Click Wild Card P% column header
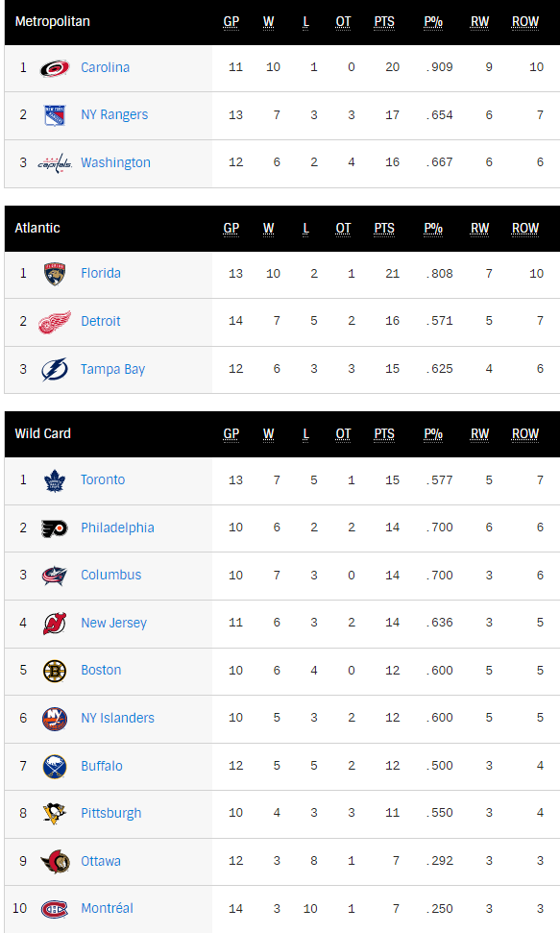The width and height of the screenshot is (560, 933). (x=432, y=434)
